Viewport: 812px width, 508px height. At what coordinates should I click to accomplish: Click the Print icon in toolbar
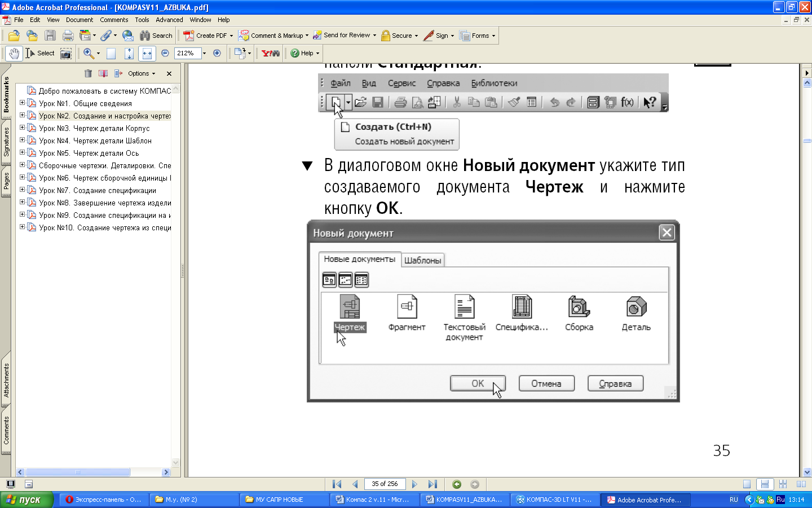coord(68,36)
